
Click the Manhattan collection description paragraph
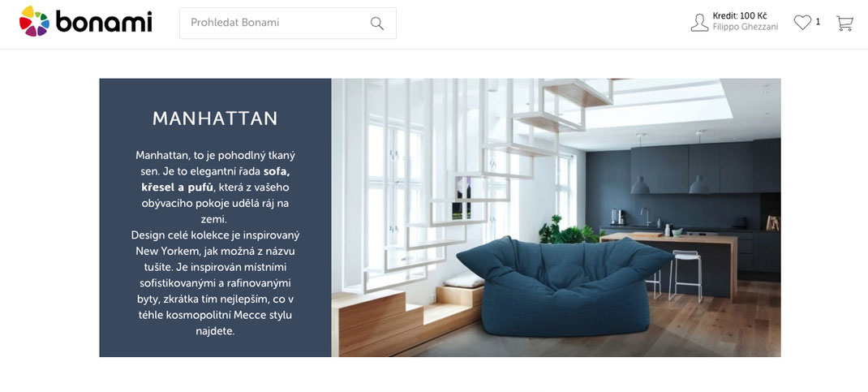tap(215, 243)
